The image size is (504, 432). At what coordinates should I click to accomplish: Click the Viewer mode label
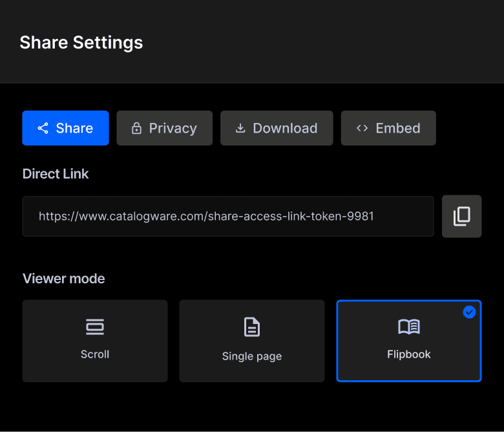click(x=64, y=279)
